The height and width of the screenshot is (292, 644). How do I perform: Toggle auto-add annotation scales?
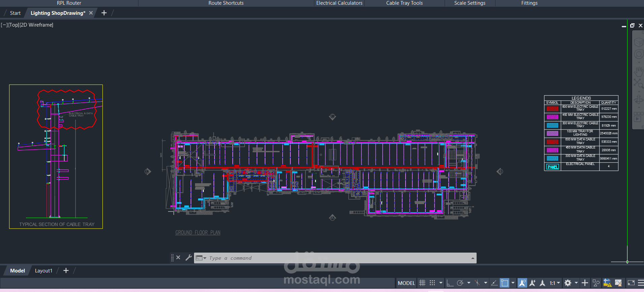[x=533, y=283]
